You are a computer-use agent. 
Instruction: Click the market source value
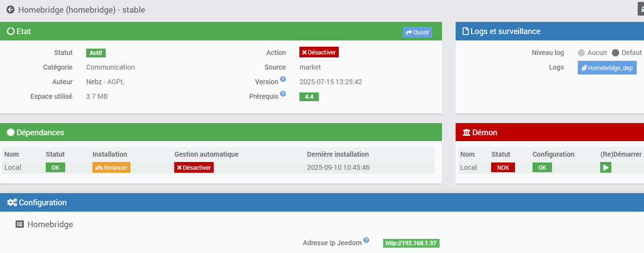[310, 67]
